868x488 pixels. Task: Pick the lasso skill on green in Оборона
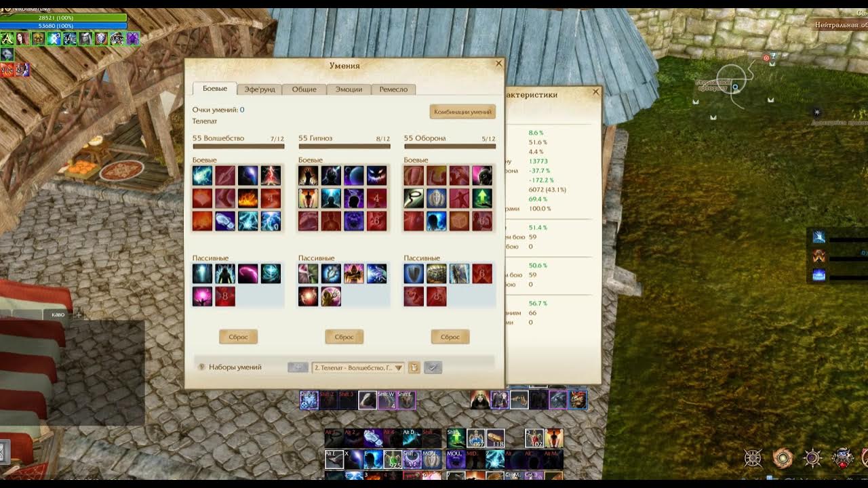(414, 199)
